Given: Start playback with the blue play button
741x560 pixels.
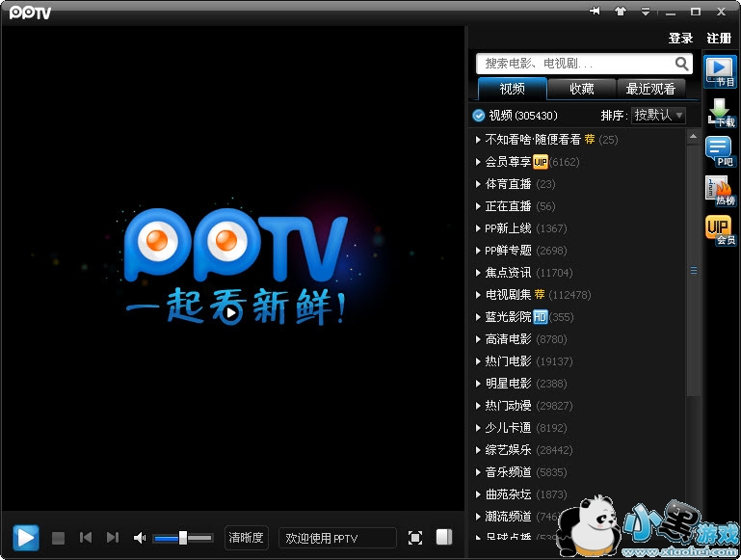Looking at the screenshot, I should 25,537.
